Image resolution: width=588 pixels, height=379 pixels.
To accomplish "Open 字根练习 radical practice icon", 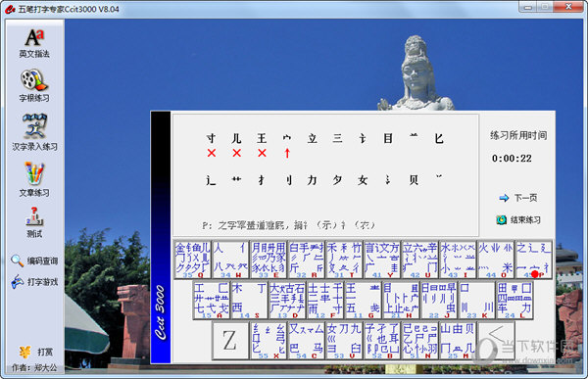I will point(34,85).
